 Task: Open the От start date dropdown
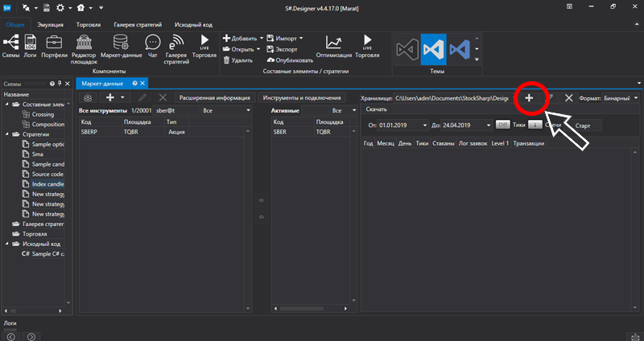point(424,125)
